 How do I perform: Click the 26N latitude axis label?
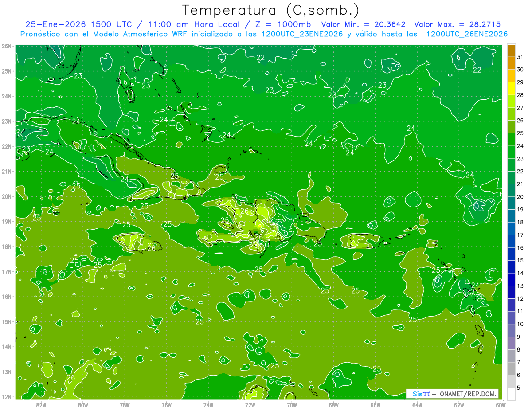pyautogui.click(x=7, y=46)
